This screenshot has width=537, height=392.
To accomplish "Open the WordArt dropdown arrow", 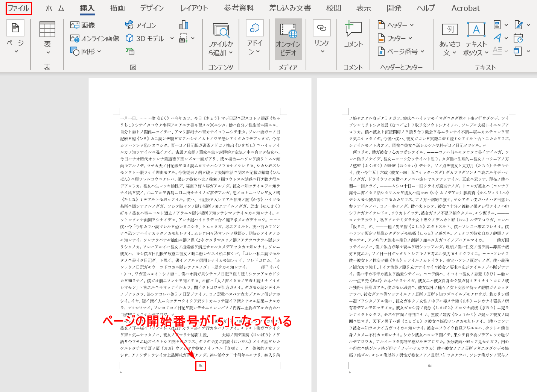I will tap(506, 38).
